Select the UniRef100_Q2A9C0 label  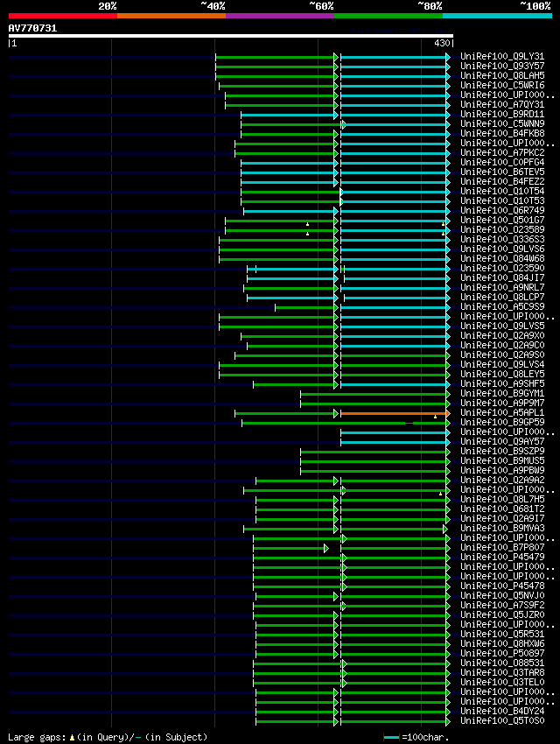click(502, 345)
